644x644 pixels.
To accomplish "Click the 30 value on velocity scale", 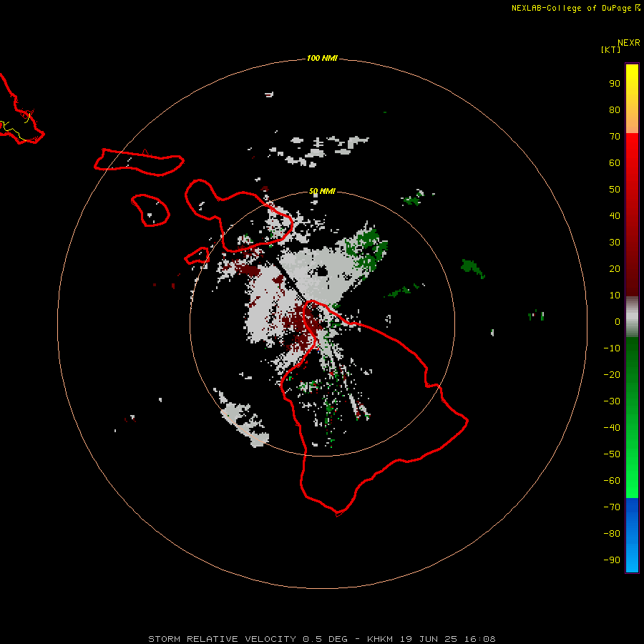I will click(615, 243).
